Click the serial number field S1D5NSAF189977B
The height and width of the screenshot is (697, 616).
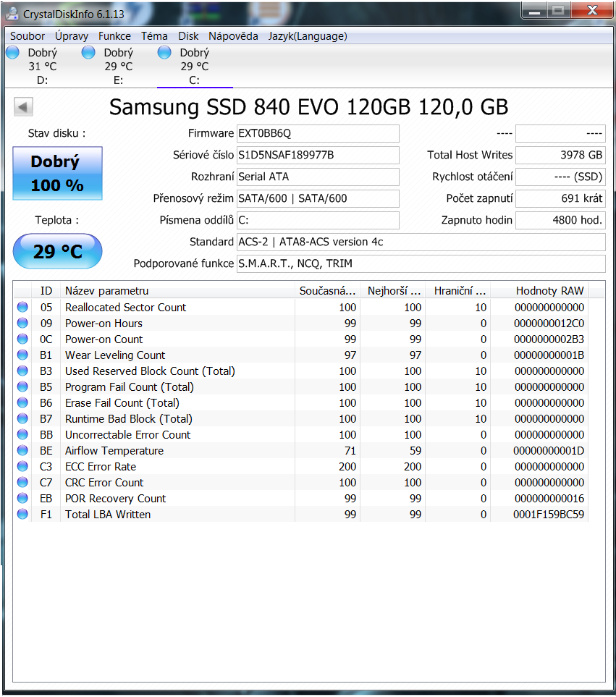coord(318,155)
